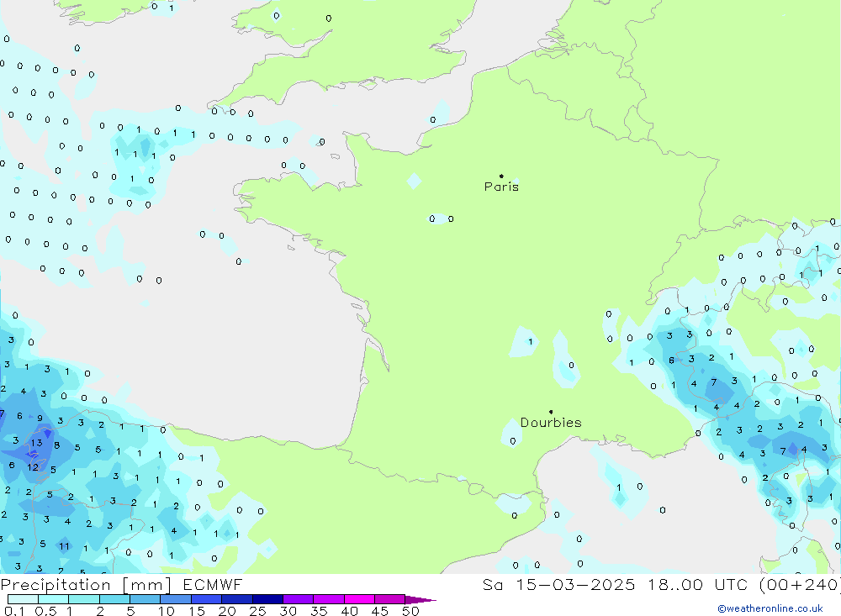The width and height of the screenshot is (841, 616).
Task: Pick the 45–50 mm legend color swatch
Action: point(390,599)
